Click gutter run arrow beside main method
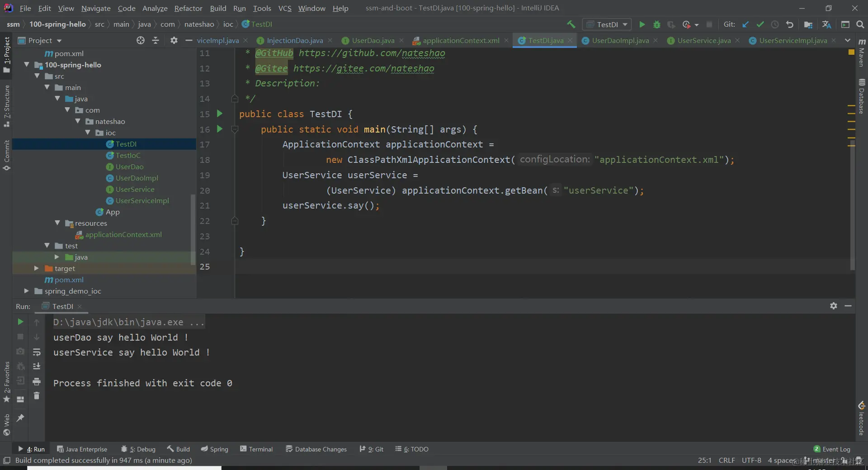 pos(220,129)
